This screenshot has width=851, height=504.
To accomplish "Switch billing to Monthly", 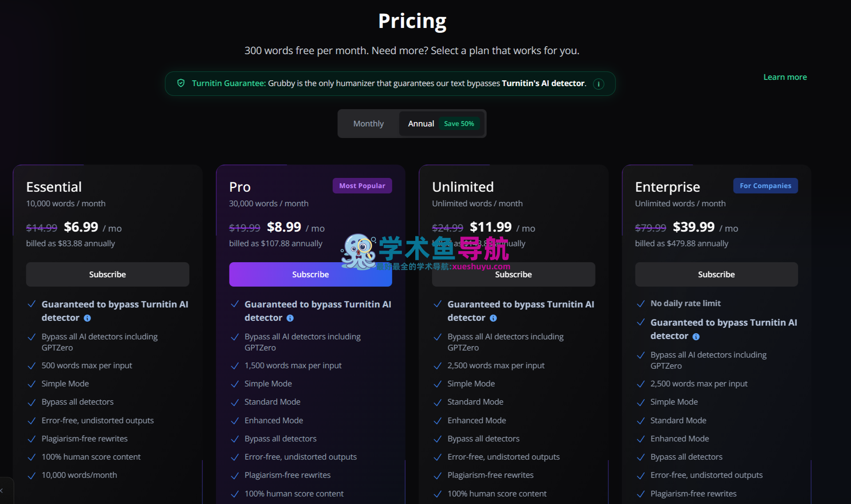I will 368,124.
